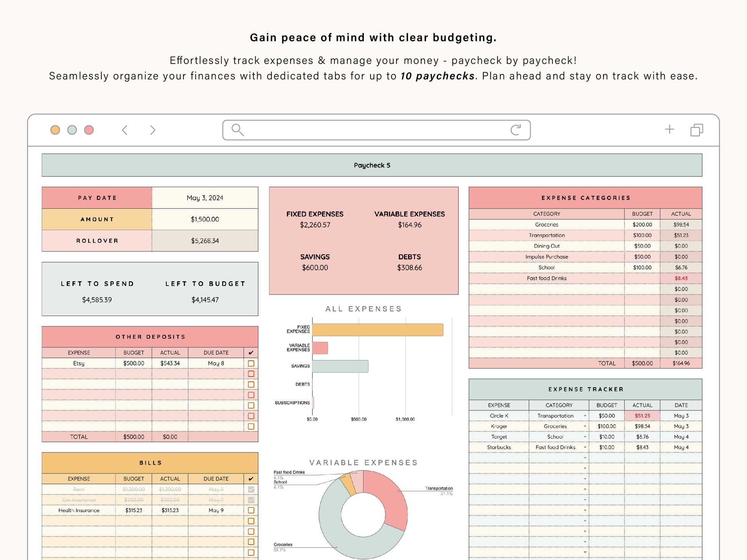
Task: Uncheck the Rent bill checkbox
Action: (x=251, y=489)
